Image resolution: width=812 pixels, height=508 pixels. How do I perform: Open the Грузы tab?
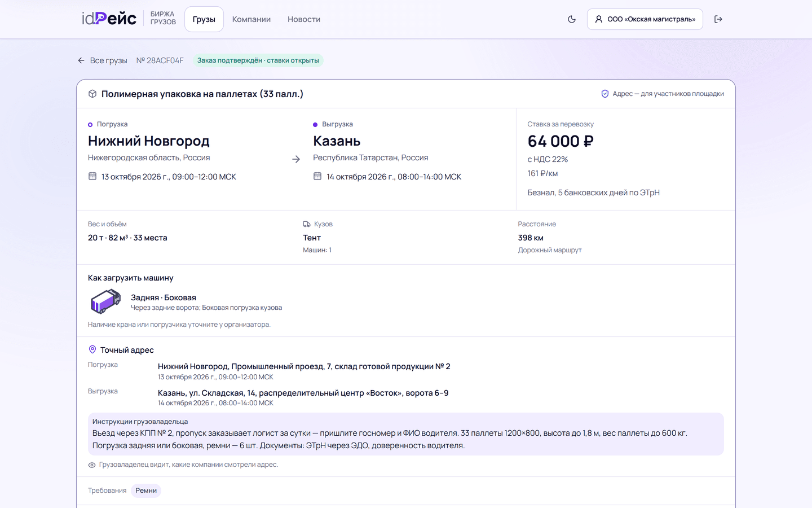point(204,19)
